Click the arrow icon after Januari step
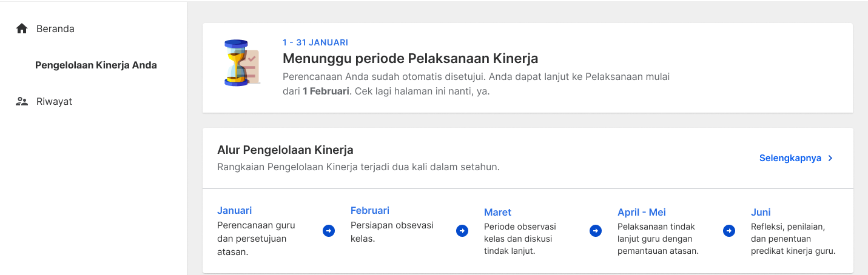Screen dimensions: 868x275 [x=329, y=231]
